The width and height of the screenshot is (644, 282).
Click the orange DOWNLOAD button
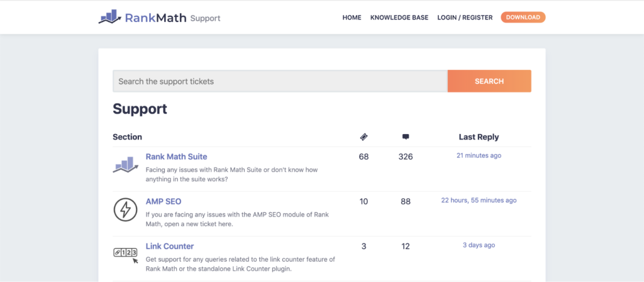pyautogui.click(x=523, y=17)
